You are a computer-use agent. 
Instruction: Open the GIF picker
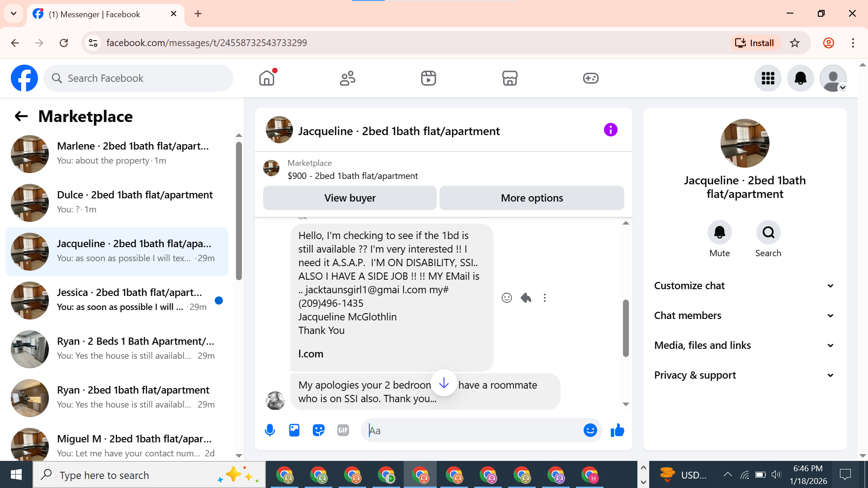click(x=343, y=430)
